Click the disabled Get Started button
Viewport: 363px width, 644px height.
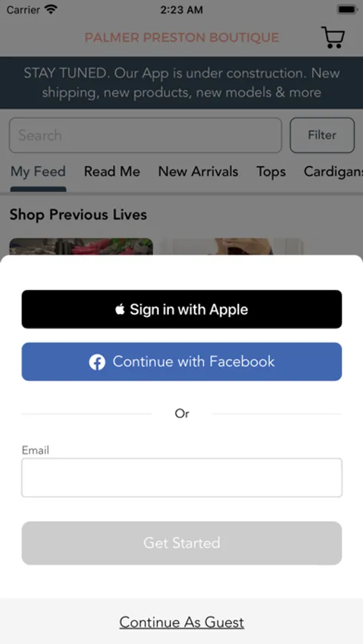coord(182,543)
